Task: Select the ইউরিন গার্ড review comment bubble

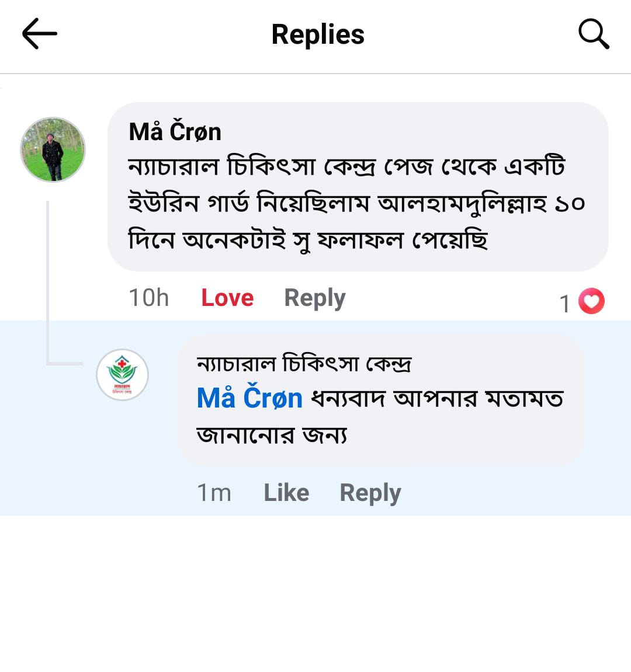Action: pos(356,204)
